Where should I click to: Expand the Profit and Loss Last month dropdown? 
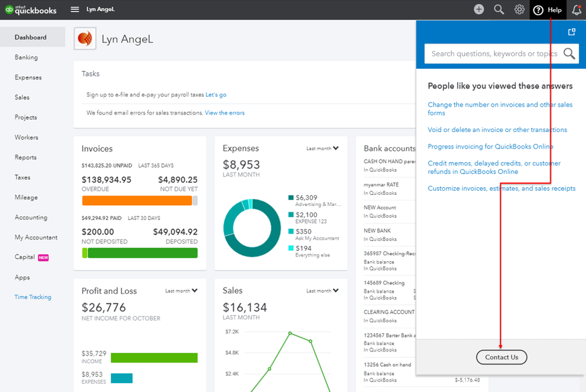(x=181, y=290)
